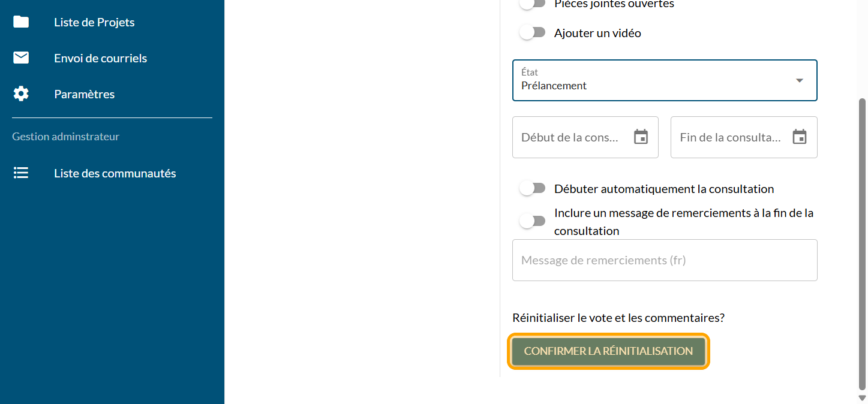This screenshot has width=868, height=404.
Task: Click the folder icon beside Liste de Projets
Action: point(21,22)
